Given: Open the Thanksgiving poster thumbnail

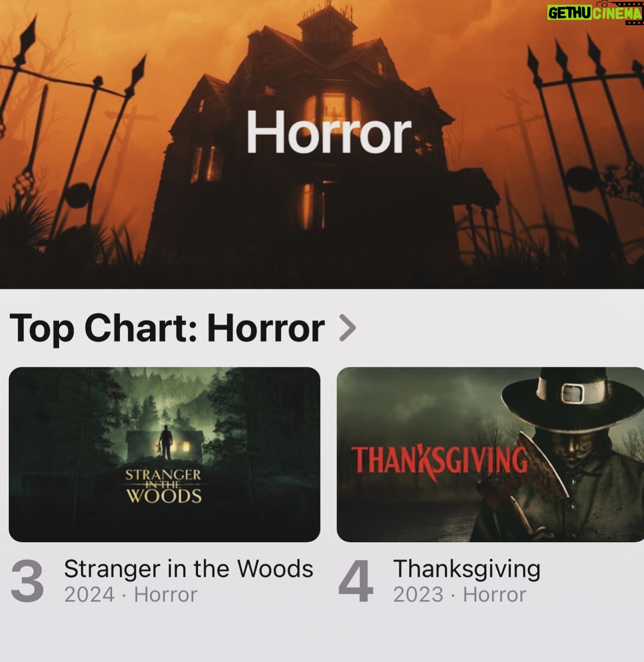Looking at the screenshot, I should pos(490,454).
